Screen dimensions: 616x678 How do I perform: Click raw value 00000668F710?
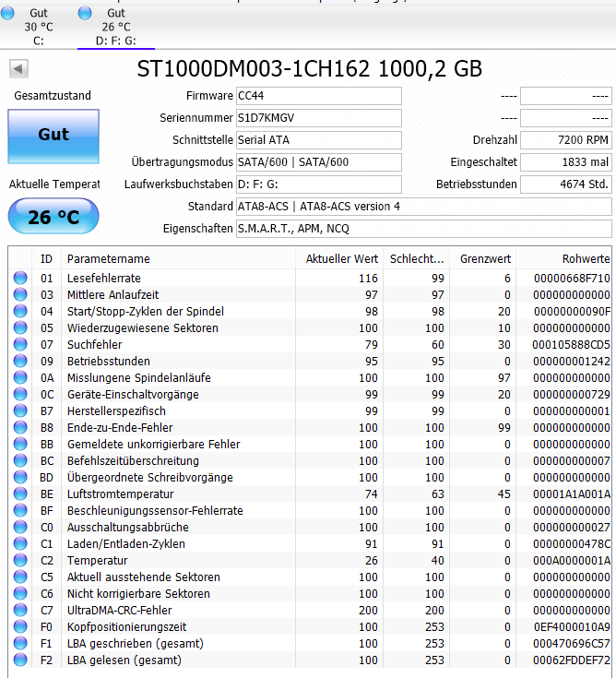(572, 278)
